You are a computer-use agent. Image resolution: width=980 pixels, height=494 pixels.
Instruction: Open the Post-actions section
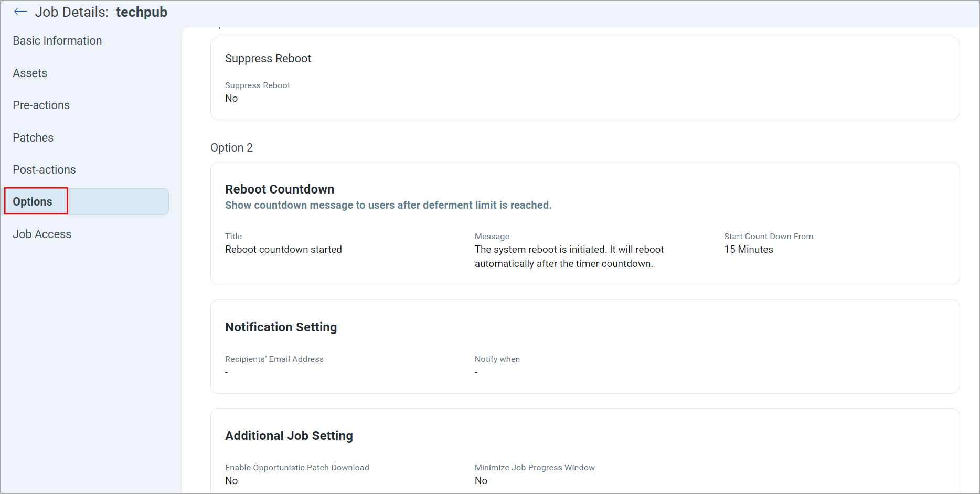pos(44,169)
